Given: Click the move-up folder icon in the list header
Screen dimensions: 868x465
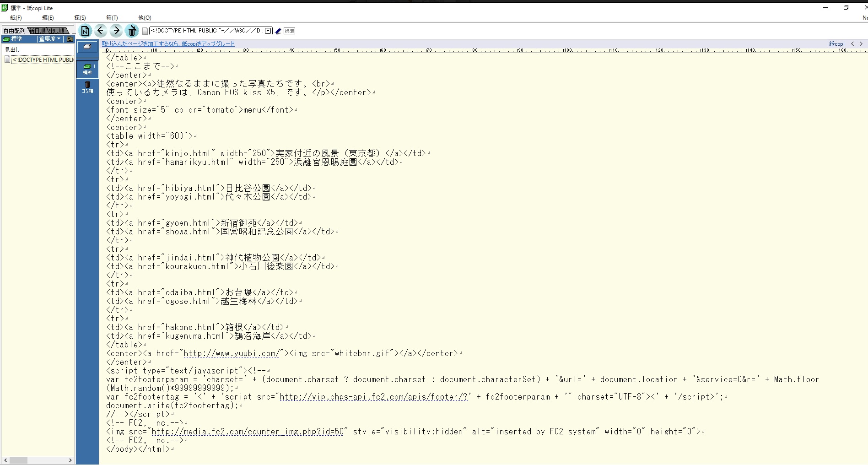Looking at the screenshot, I should [x=70, y=39].
